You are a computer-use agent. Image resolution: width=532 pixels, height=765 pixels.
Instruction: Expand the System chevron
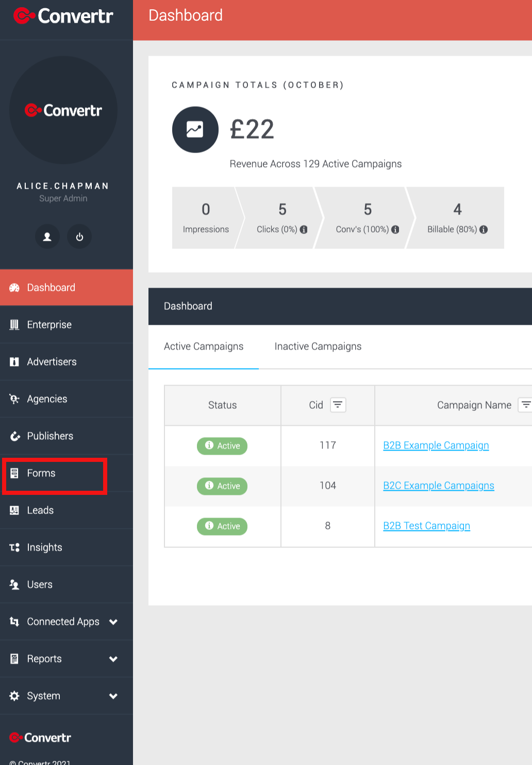[x=113, y=696]
